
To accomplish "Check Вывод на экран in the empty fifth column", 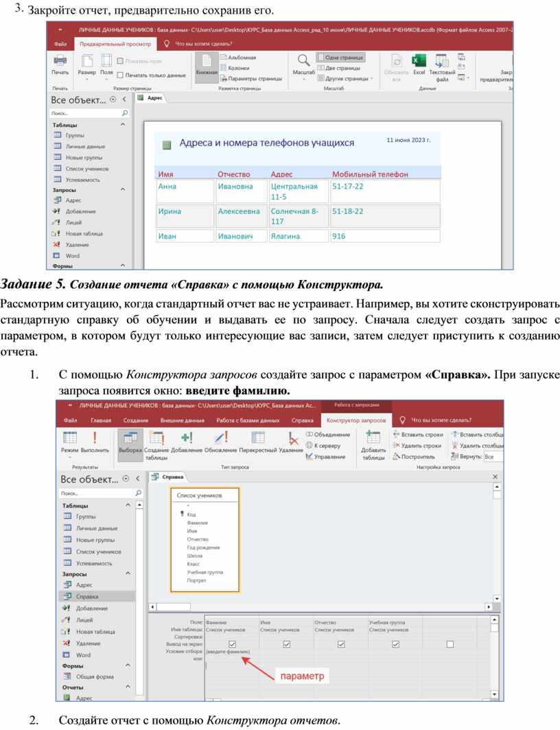I will click(450, 644).
